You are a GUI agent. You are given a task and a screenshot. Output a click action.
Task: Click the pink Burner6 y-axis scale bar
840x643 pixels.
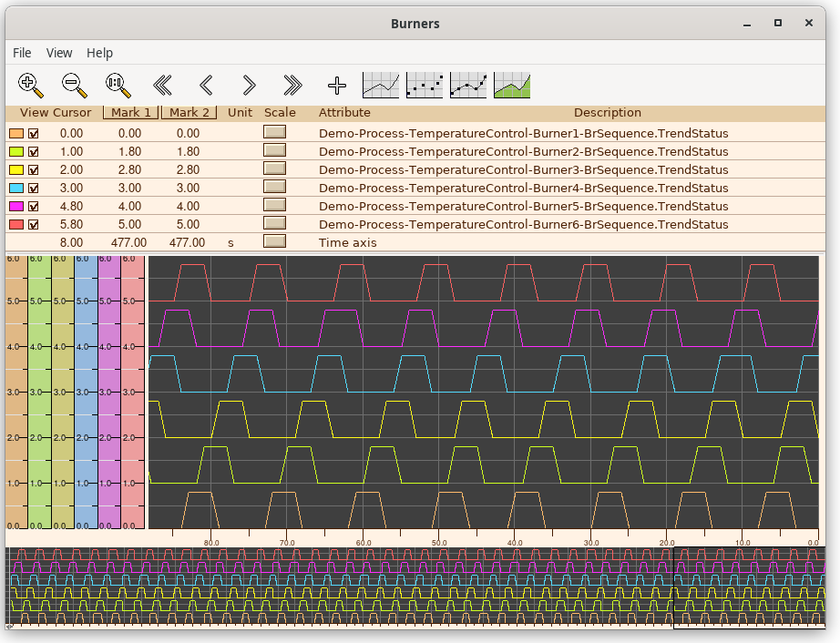pos(133,393)
